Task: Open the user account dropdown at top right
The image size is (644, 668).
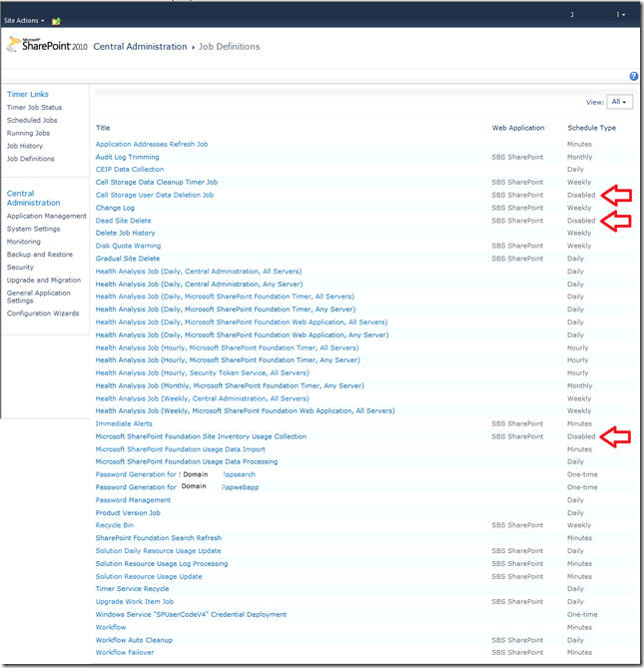Action: (621, 15)
